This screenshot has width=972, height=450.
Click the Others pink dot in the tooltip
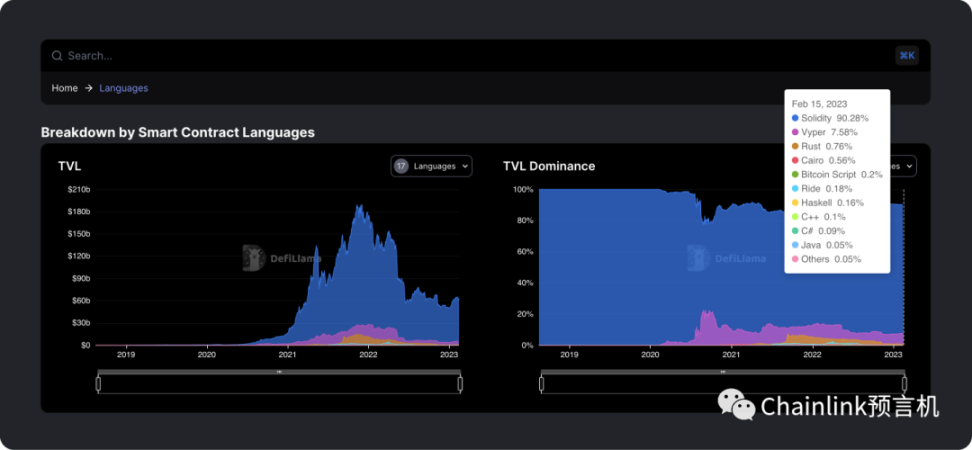pyautogui.click(x=795, y=259)
